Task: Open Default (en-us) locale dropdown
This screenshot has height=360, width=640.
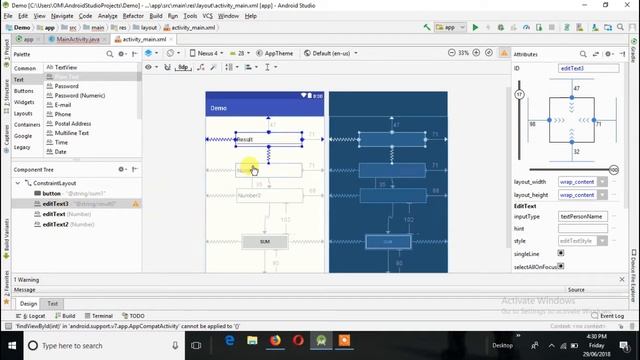Action: click(331, 53)
